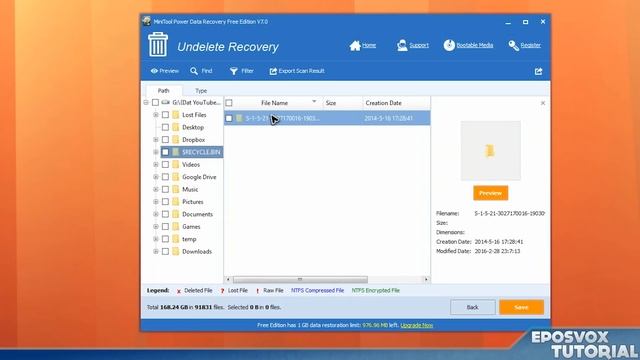Tick the Google Drive checkbox
This screenshot has height=360, width=640.
[x=165, y=177]
